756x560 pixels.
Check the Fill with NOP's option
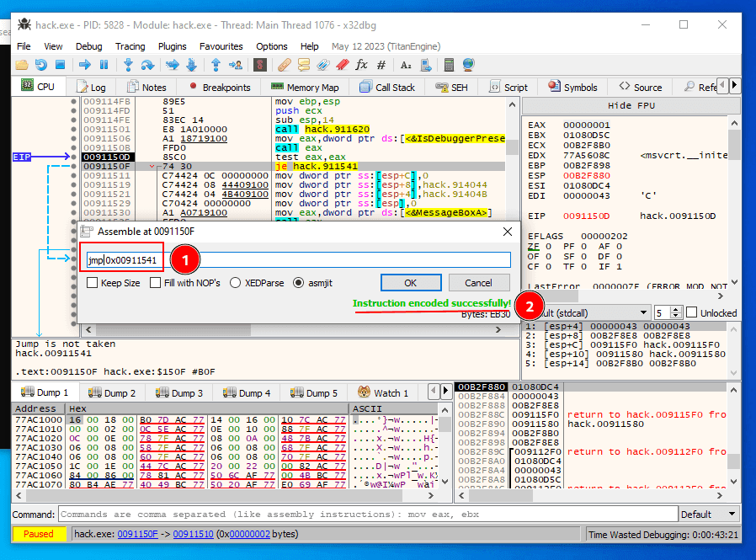coord(156,282)
